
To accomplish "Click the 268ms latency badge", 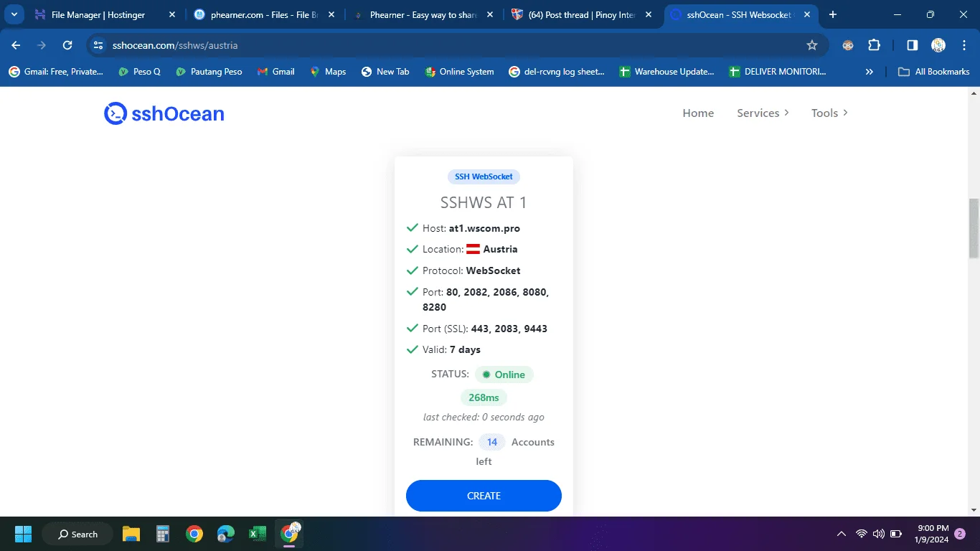I will pyautogui.click(x=484, y=397).
